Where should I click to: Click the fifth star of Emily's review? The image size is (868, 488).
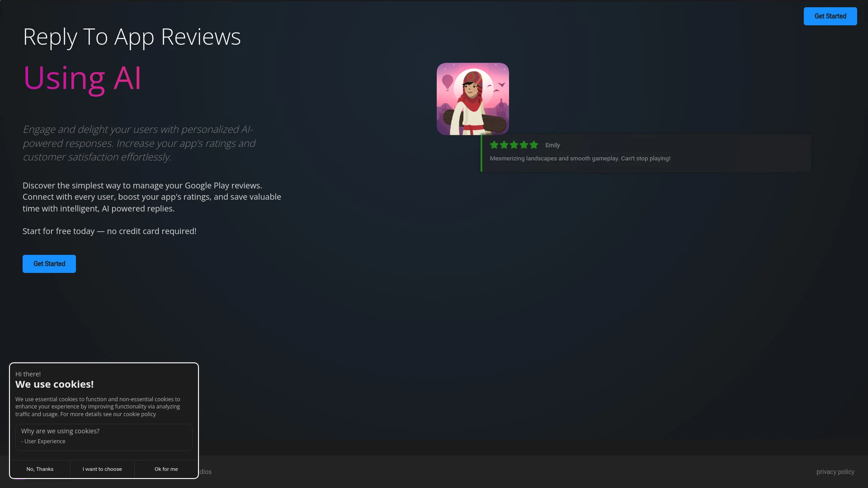tap(535, 145)
